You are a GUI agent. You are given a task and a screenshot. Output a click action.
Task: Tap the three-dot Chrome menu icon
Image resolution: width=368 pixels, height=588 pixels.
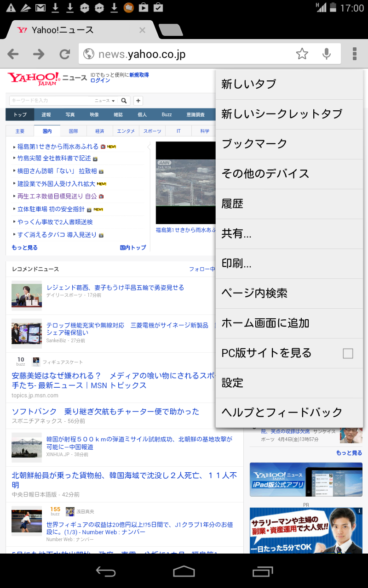[x=355, y=54]
